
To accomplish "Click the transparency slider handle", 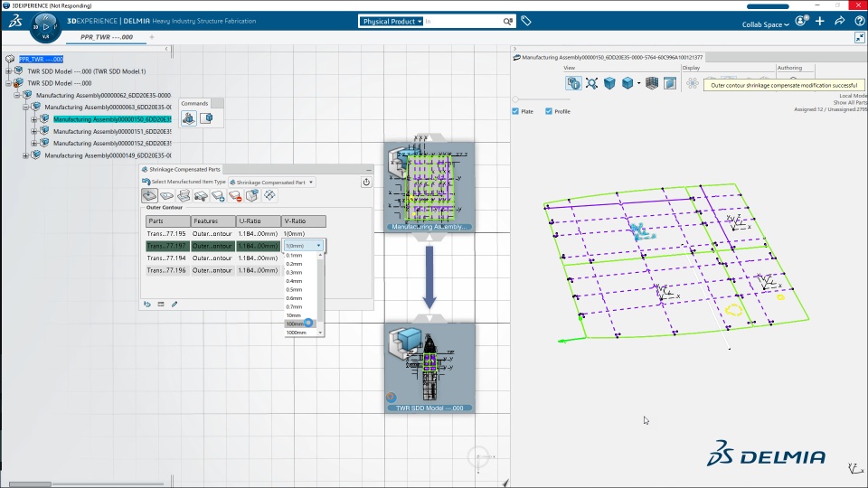I will (515, 99).
